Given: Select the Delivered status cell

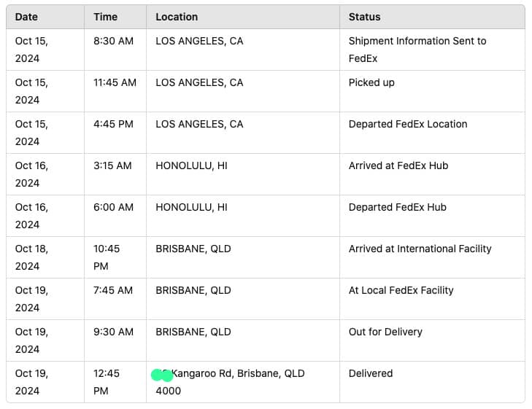Looking at the screenshot, I should (371, 374).
